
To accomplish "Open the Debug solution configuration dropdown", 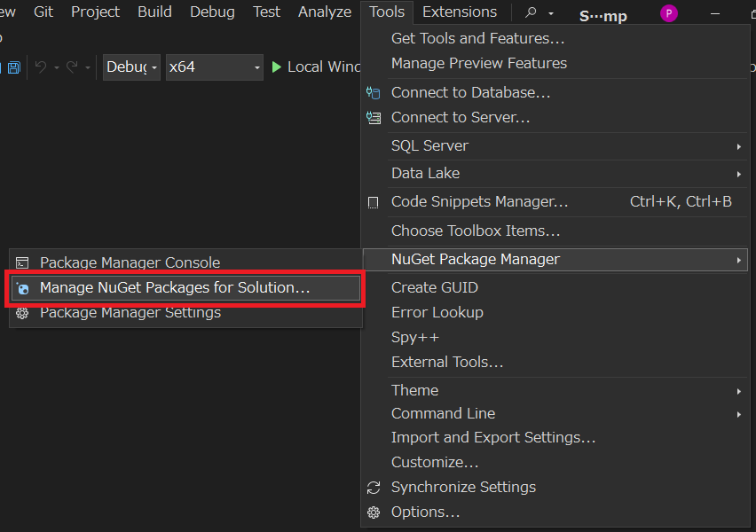I will [130, 66].
